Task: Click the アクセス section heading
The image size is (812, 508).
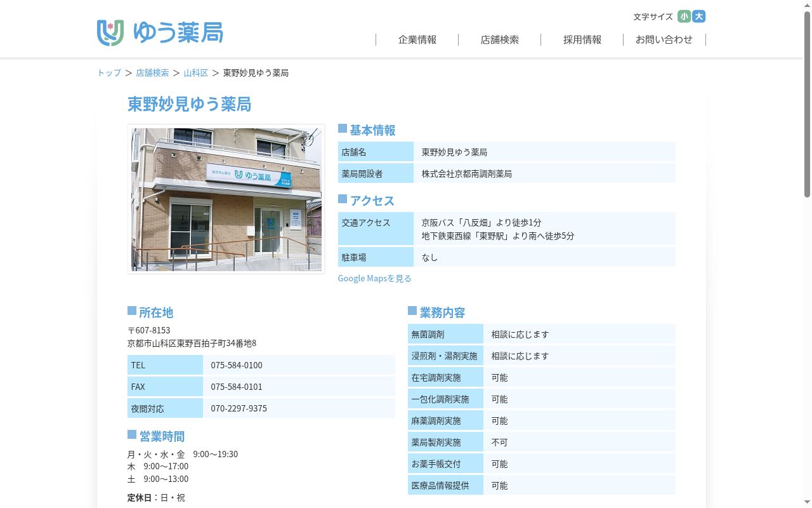Action: pyautogui.click(x=372, y=201)
